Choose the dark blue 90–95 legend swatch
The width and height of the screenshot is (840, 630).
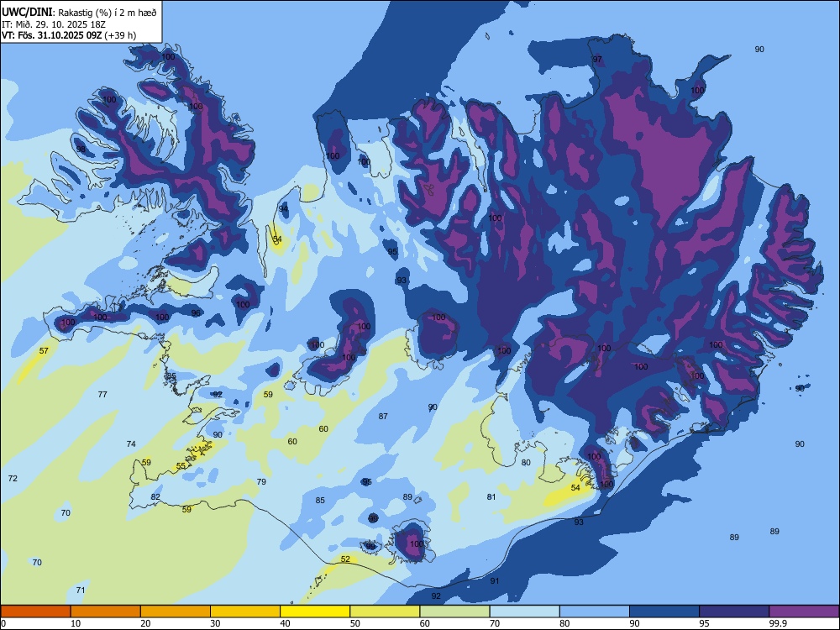(x=664, y=612)
